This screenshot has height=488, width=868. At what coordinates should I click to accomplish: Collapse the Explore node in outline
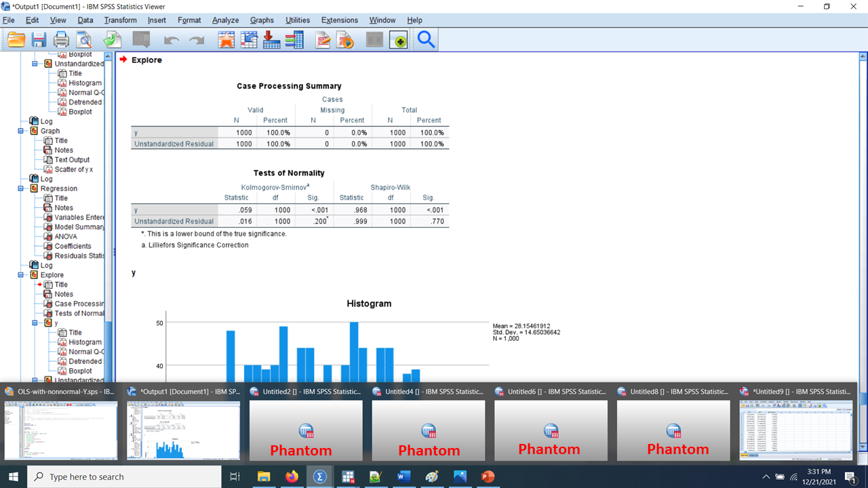(x=21, y=275)
